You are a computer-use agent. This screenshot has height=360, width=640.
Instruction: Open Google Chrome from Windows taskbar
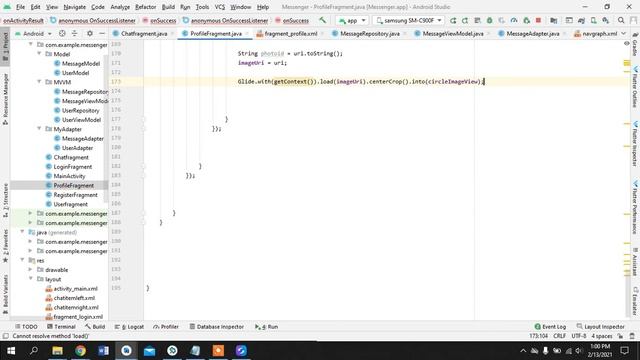(80, 351)
